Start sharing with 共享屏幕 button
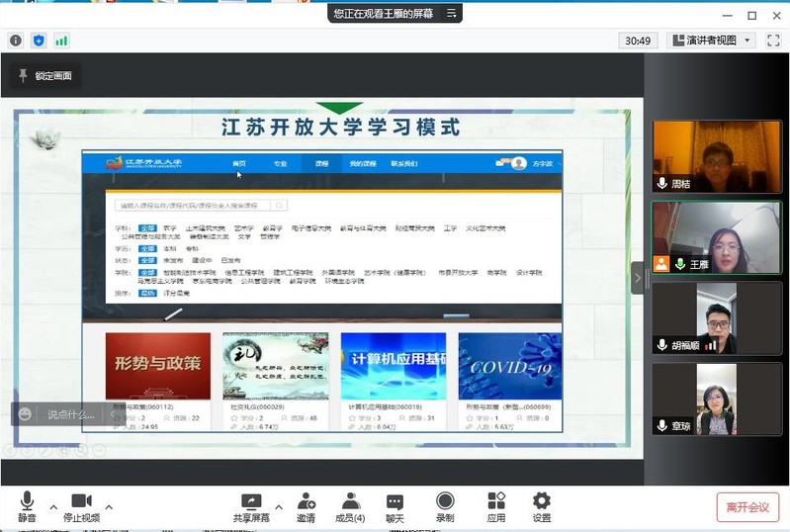This screenshot has width=790, height=532. coord(251,507)
